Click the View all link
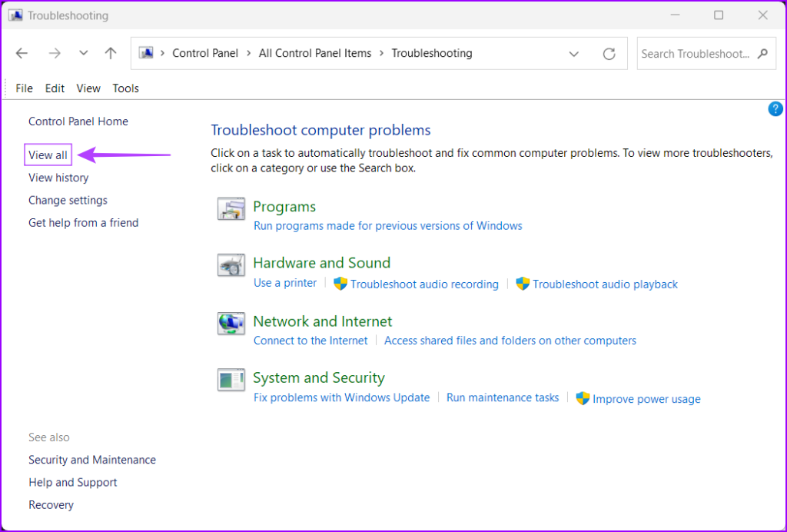Screen dimensions: 787x532 pos(48,155)
